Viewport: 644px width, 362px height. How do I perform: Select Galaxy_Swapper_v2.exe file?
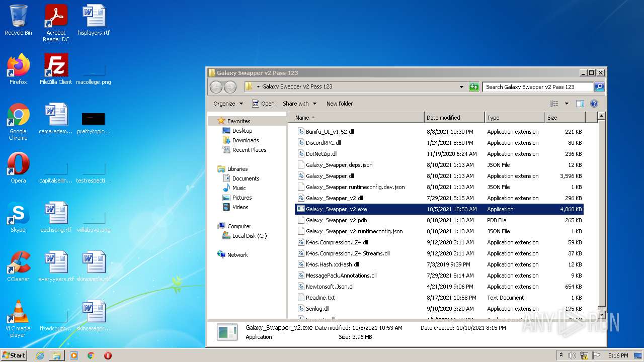click(439, 209)
